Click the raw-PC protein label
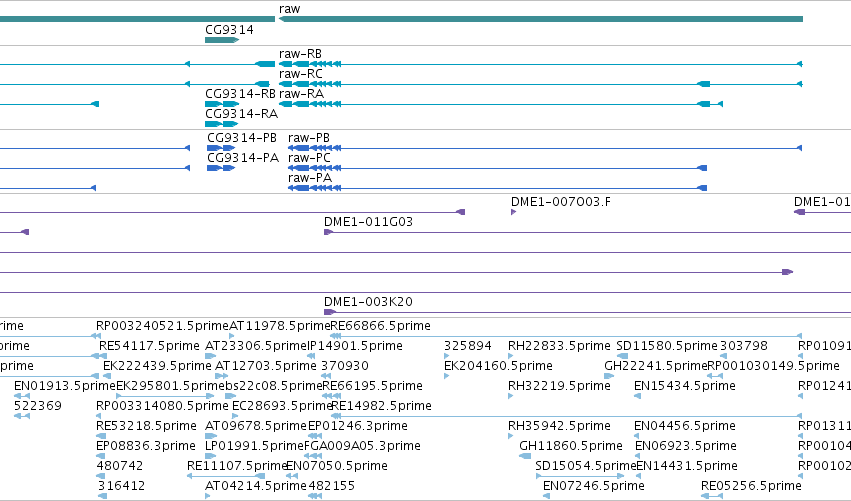 309,158
